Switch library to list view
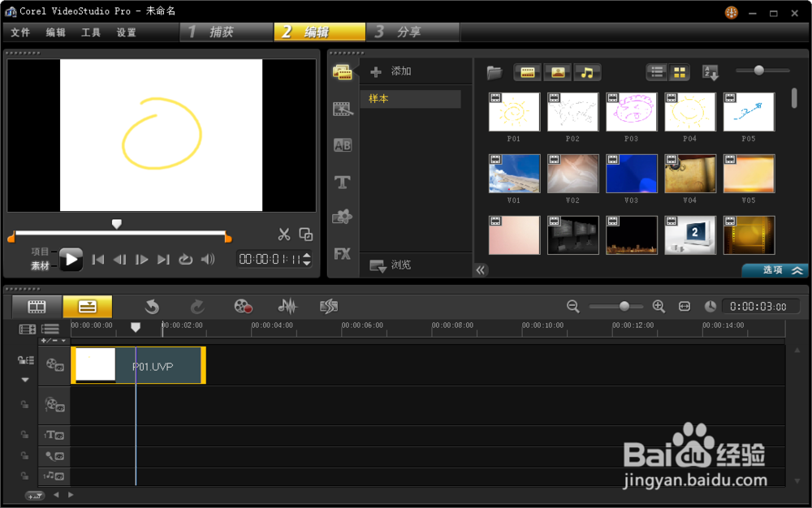Image resolution: width=812 pixels, height=508 pixels. pos(657,72)
